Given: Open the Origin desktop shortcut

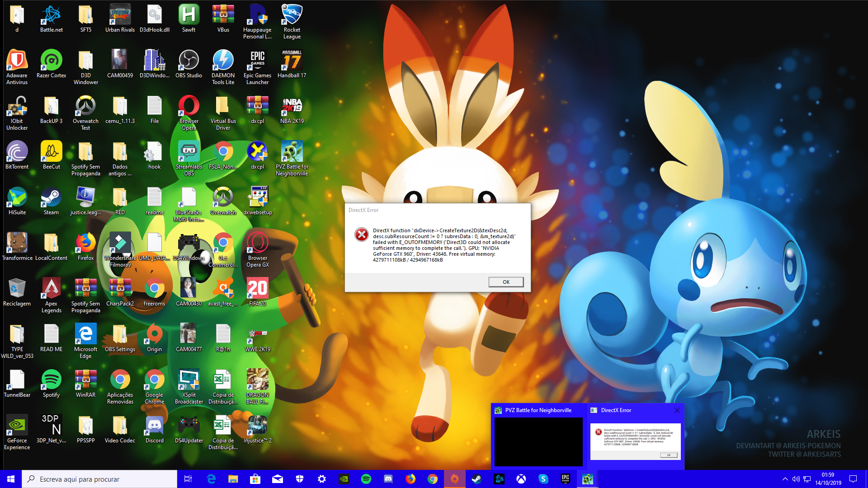Looking at the screenshot, I should point(154,335).
